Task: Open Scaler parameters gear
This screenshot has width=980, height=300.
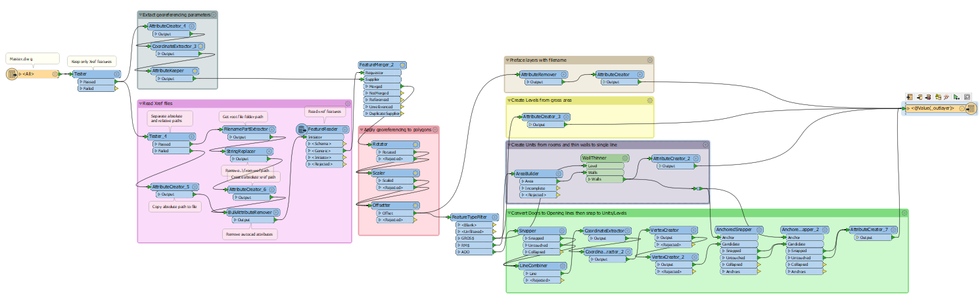Action: tap(415, 173)
